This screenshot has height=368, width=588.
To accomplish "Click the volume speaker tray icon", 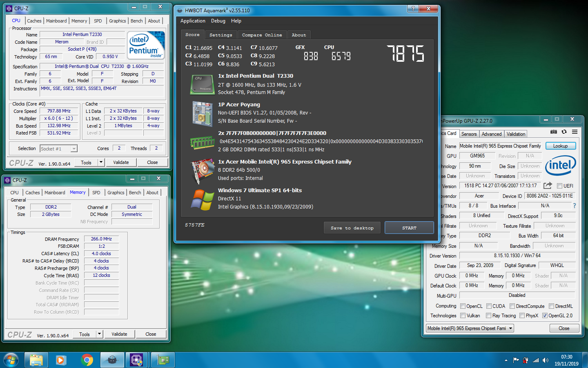I will (x=546, y=360).
